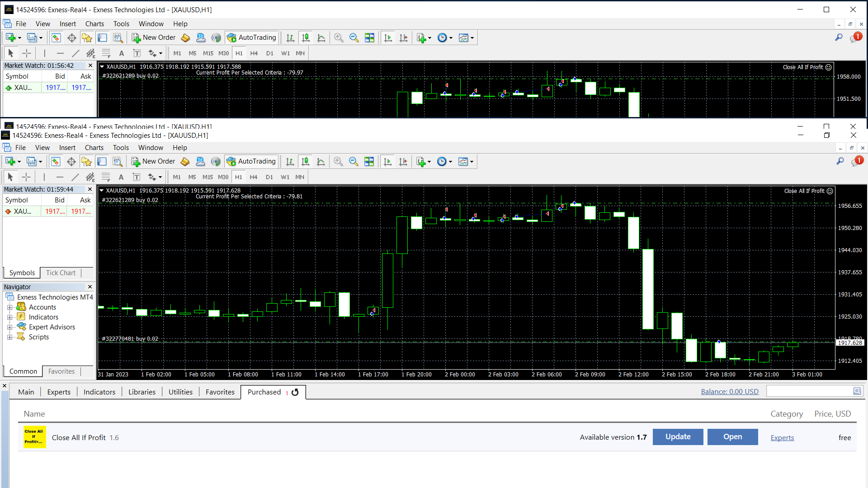The height and width of the screenshot is (488, 868).
Task: Select Crosshair tool in lower window toolbar
Action: 26,177
